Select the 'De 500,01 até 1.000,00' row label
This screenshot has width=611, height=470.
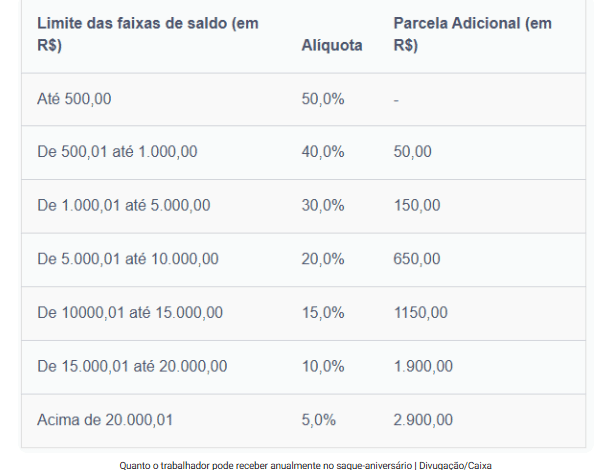[x=117, y=152]
